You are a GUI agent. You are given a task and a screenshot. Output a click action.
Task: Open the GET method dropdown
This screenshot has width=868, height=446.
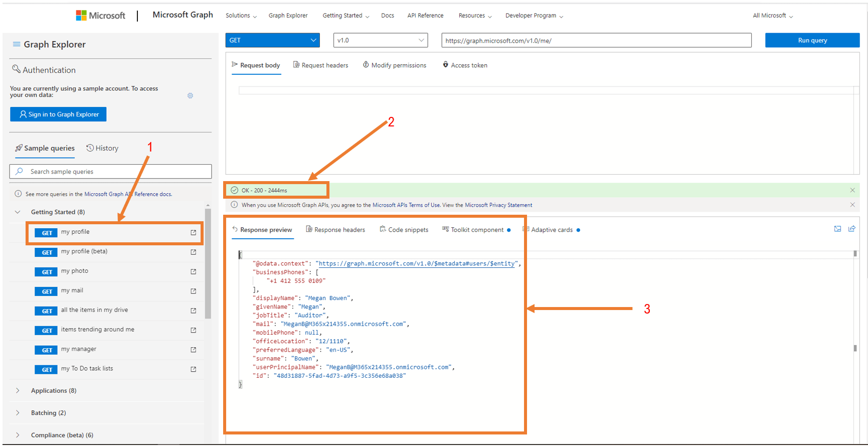coord(273,40)
